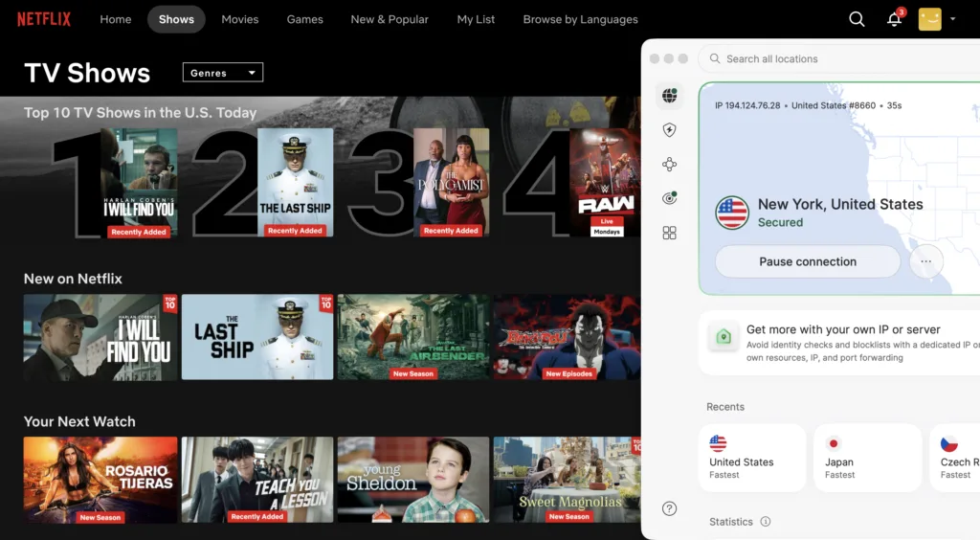980x540 pixels.
Task: Click the Netflix logo
Action: click(44, 19)
